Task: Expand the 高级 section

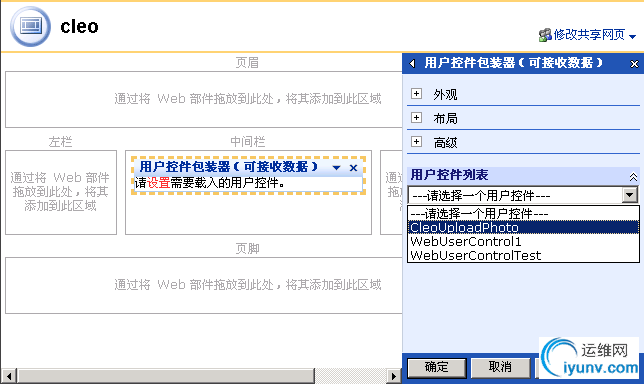Action: tap(416, 142)
